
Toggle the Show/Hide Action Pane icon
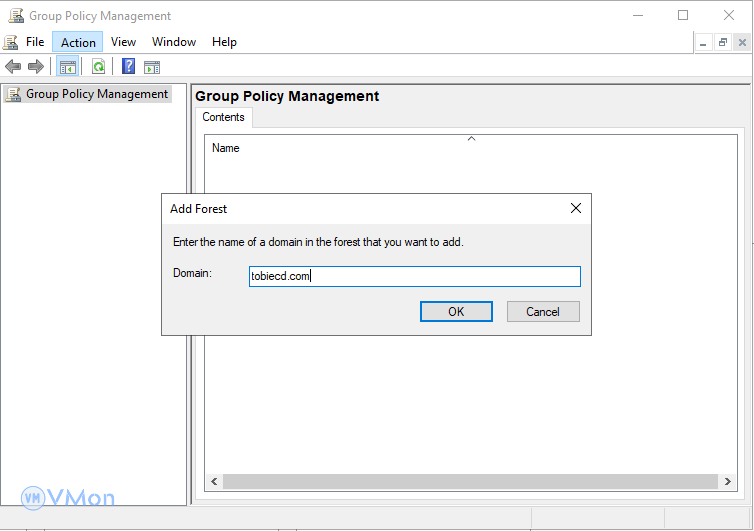(x=152, y=67)
